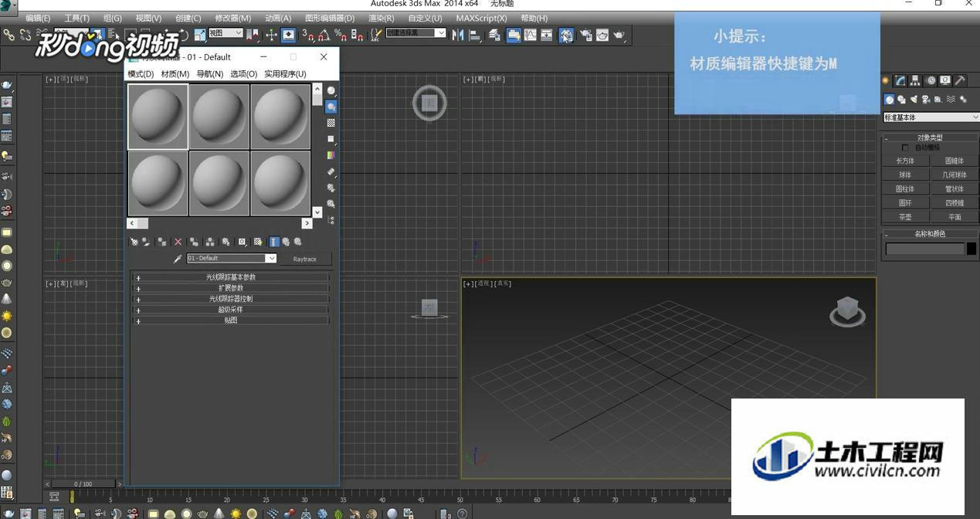The width and height of the screenshot is (980, 519).
Task: Toggle the 3D Snaps icon
Action: pos(307,35)
